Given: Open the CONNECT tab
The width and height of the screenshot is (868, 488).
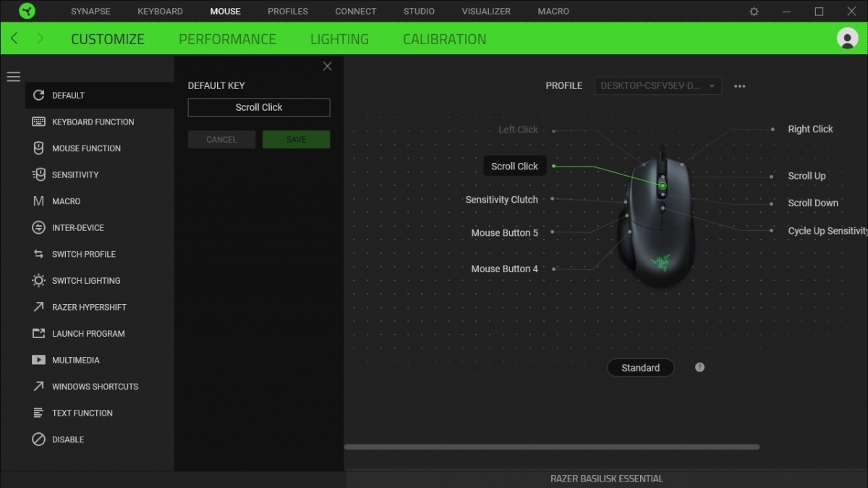Looking at the screenshot, I should (355, 12).
